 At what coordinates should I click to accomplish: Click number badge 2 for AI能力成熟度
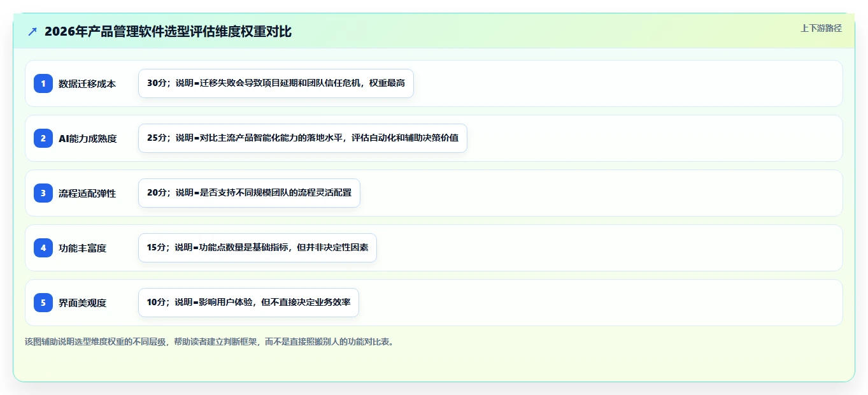point(43,138)
